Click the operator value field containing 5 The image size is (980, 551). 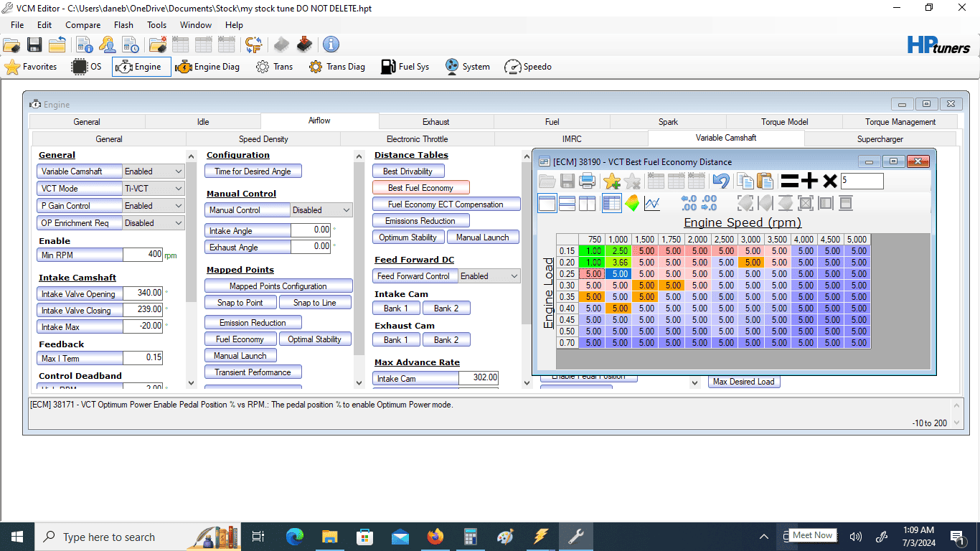[x=862, y=181]
